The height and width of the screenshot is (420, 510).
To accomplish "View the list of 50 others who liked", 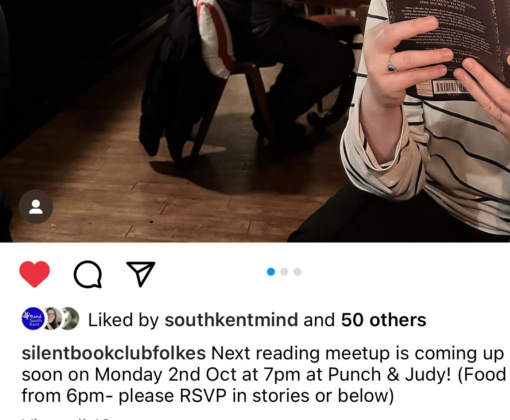I will tap(383, 320).
